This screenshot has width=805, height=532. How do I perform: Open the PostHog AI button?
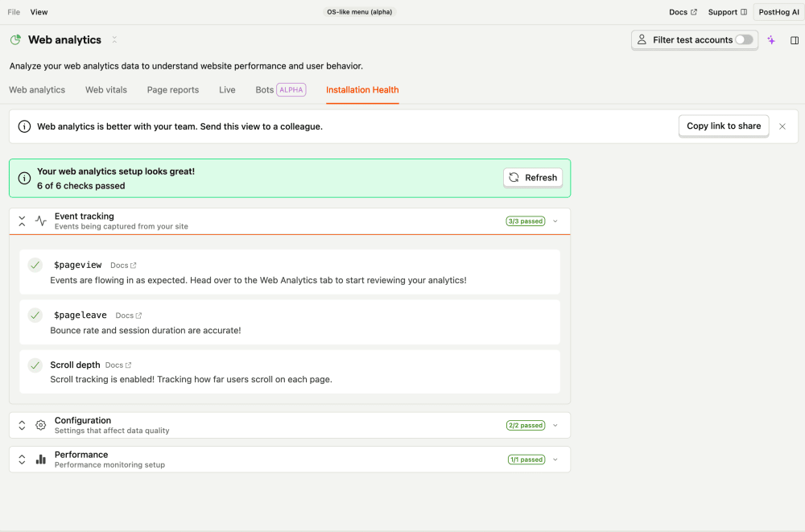pos(778,12)
